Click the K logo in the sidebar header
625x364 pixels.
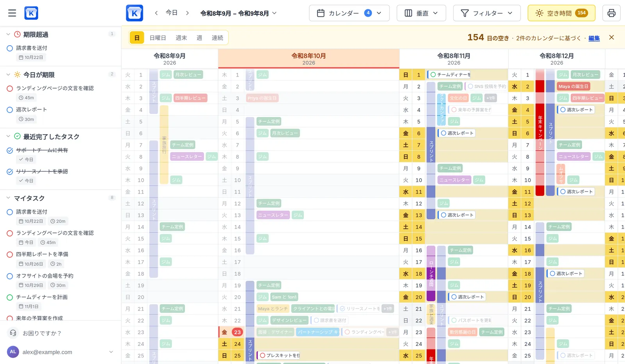(x=31, y=13)
